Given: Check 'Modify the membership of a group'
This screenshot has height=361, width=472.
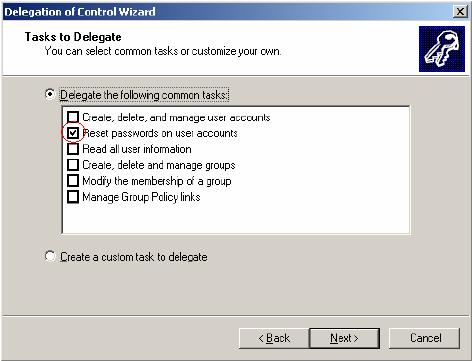Looking at the screenshot, I should 73,181.
